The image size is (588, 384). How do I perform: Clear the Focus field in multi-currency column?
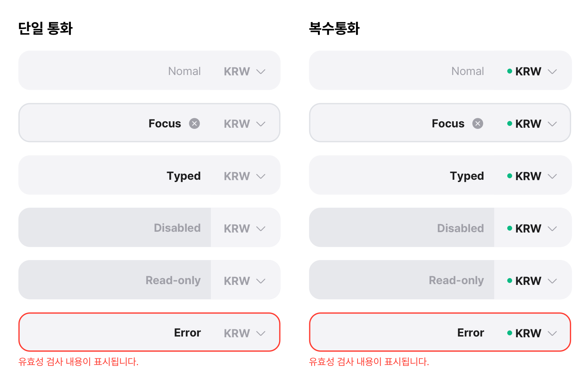pos(477,123)
